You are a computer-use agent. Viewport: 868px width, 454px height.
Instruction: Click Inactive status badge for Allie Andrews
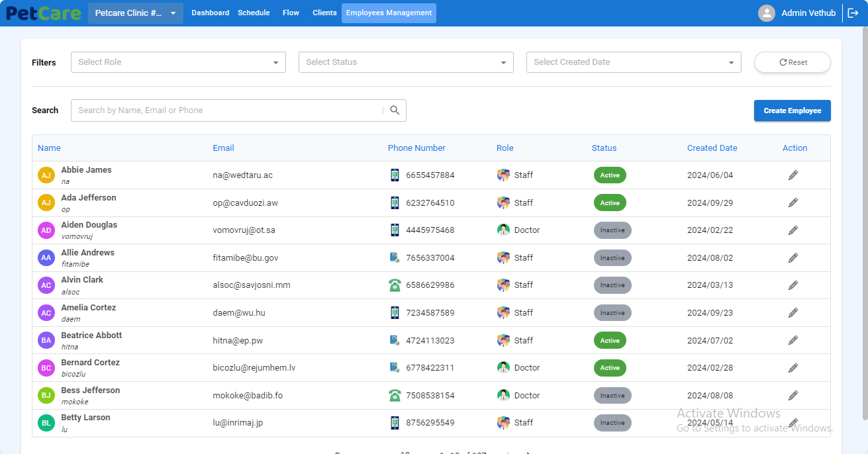tap(612, 258)
